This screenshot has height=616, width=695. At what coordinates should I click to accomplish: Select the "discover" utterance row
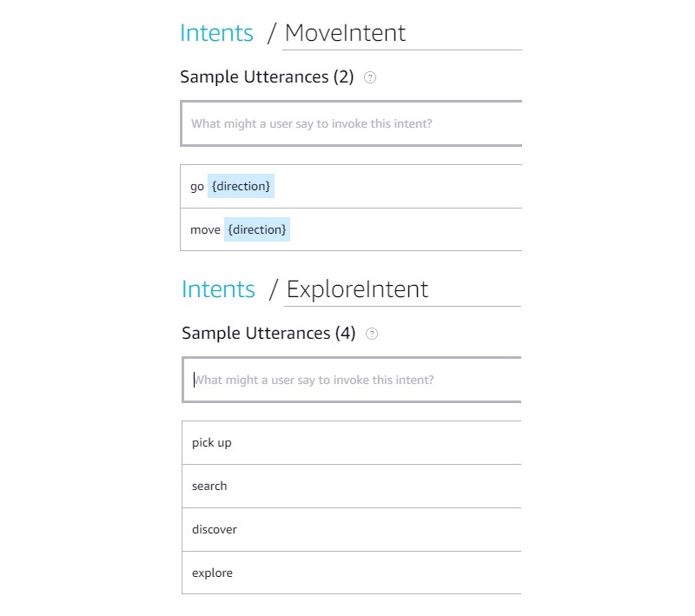click(x=352, y=529)
